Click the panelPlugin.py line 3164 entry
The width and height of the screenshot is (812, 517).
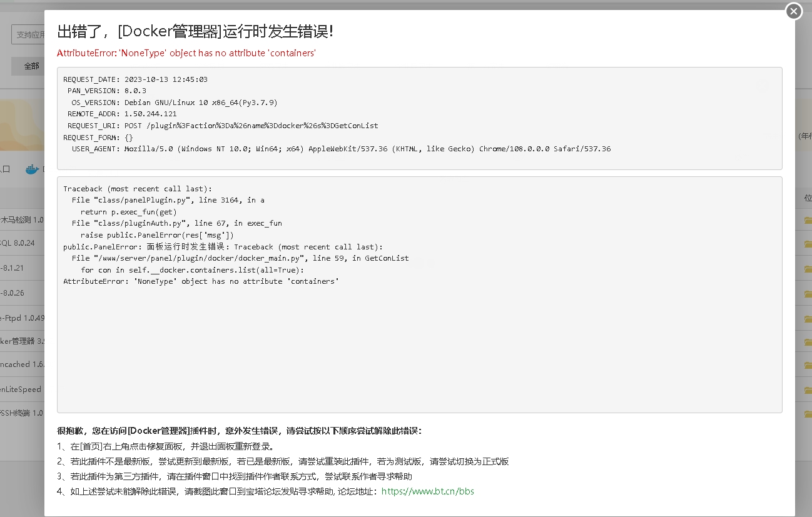coord(168,200)
